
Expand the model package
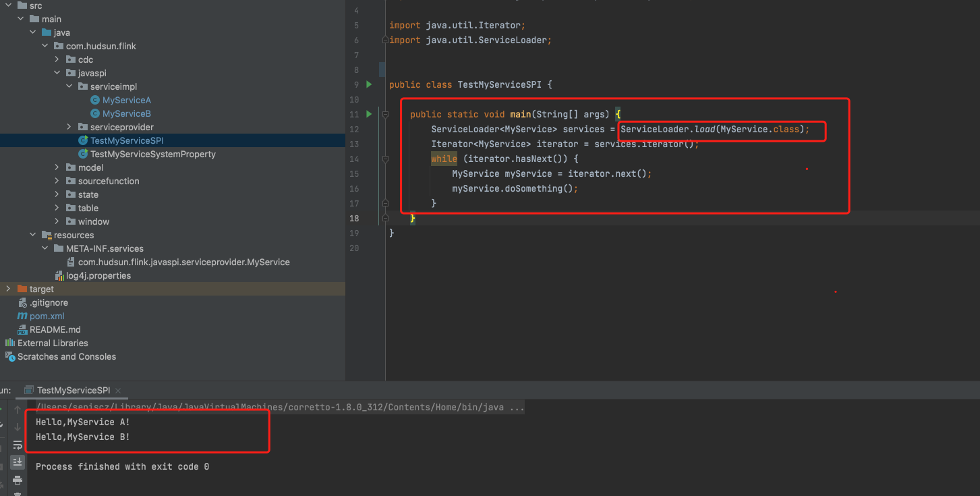click(57, 167)
